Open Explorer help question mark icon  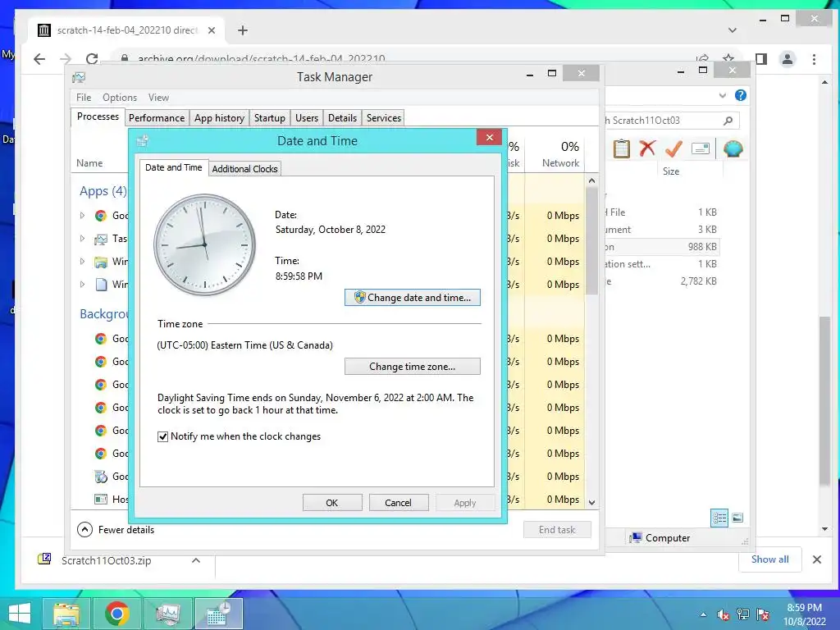pos(741,95)
